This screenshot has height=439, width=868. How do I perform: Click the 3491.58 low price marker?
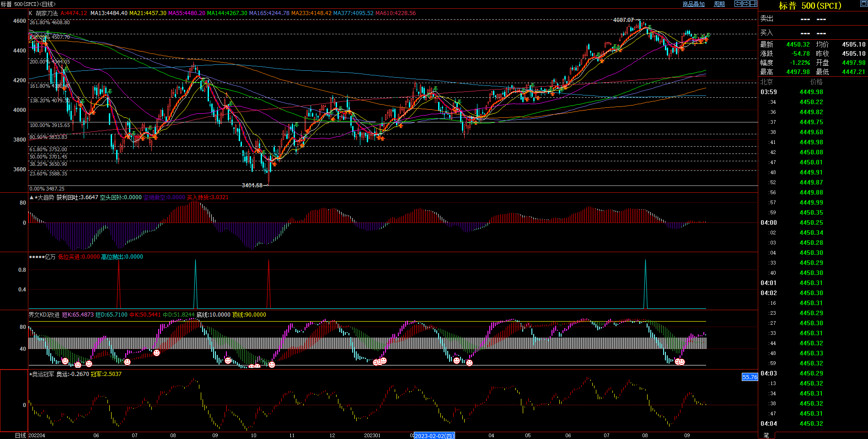[x=252, y=185]
